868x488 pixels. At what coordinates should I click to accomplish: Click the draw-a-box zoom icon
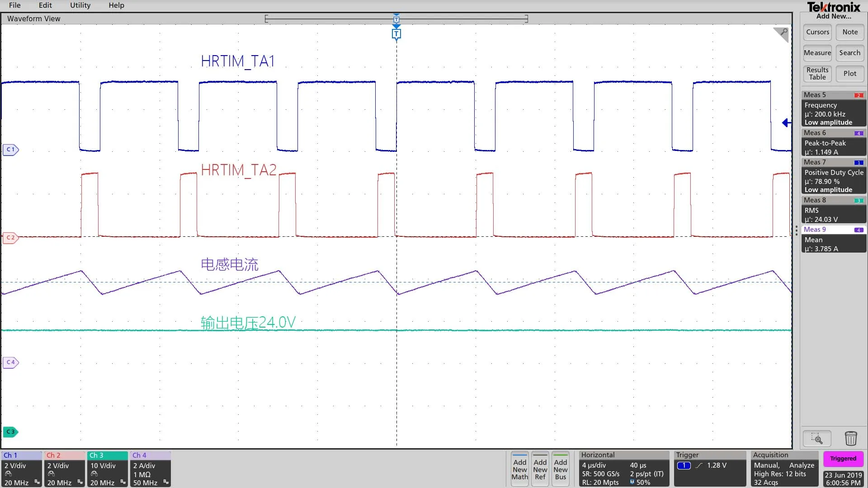tap(817, 438)
